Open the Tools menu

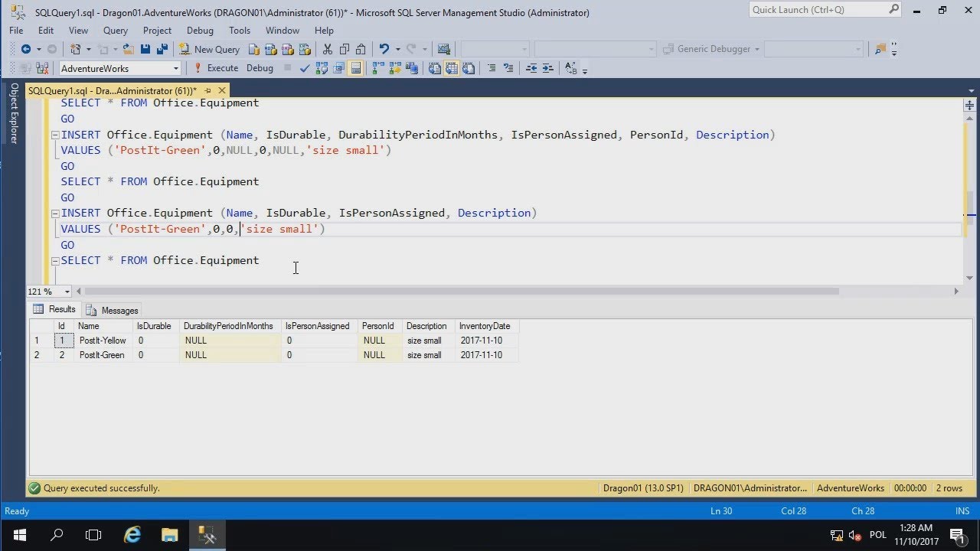tap(240, 31)
